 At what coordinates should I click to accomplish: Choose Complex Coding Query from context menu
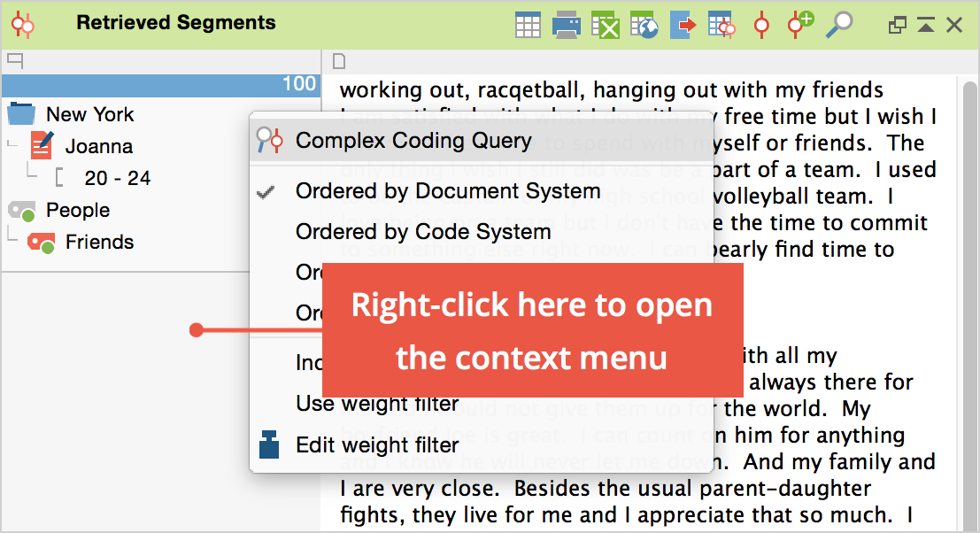[x=482, y=140]
